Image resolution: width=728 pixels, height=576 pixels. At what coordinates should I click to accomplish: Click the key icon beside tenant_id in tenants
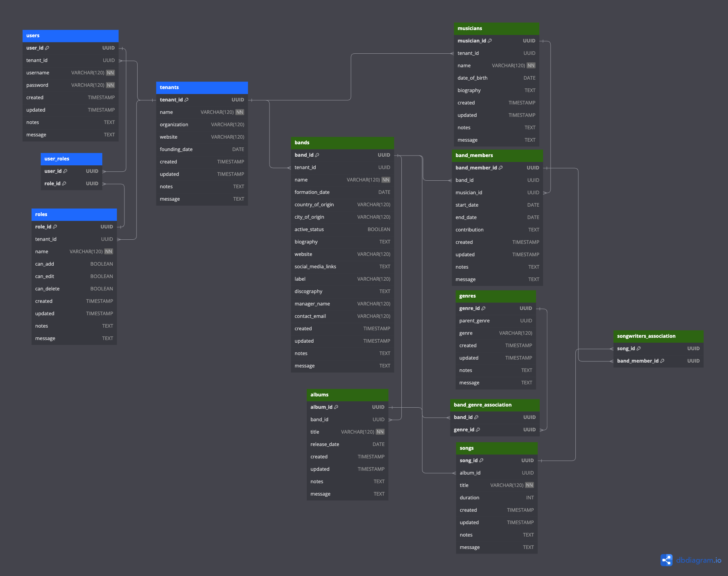(186, 100)
